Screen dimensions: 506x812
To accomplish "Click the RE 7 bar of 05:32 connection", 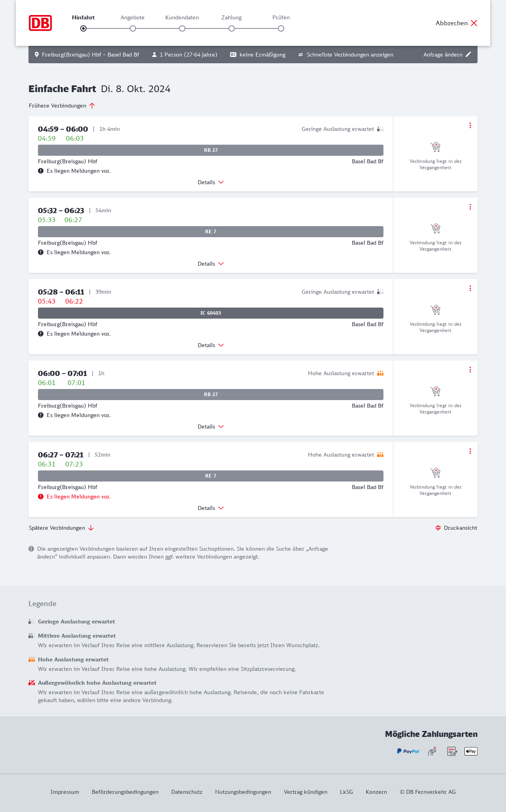I will click(211, 232).
